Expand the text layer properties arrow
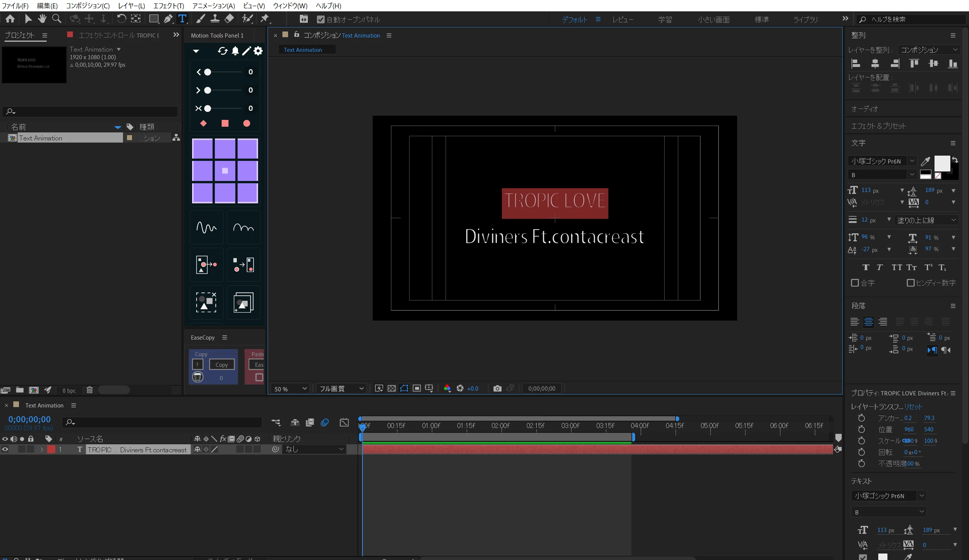This screenshot has height=560, width=969. pyautogui.click(x=41, y=449)
